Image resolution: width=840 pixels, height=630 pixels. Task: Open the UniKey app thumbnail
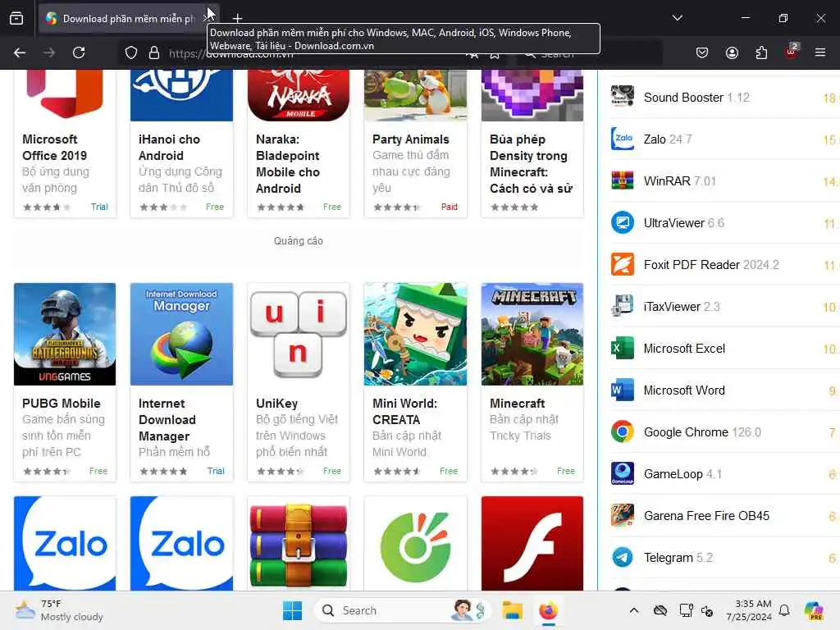299,335
